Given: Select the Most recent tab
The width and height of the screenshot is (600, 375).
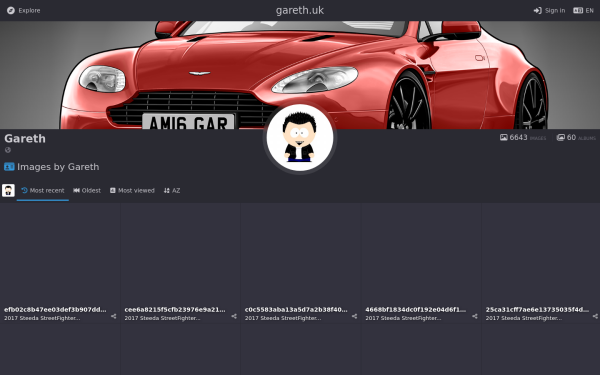Looking at the screenshot, I should point(42,190).
